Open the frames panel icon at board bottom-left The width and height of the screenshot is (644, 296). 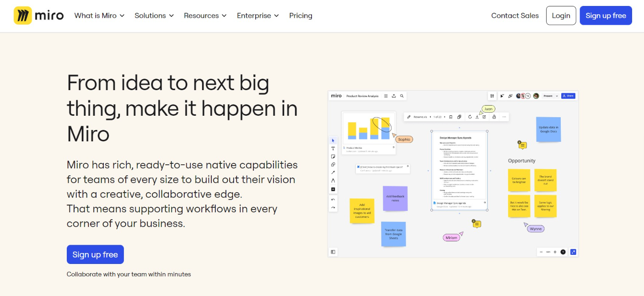[333, 252]
